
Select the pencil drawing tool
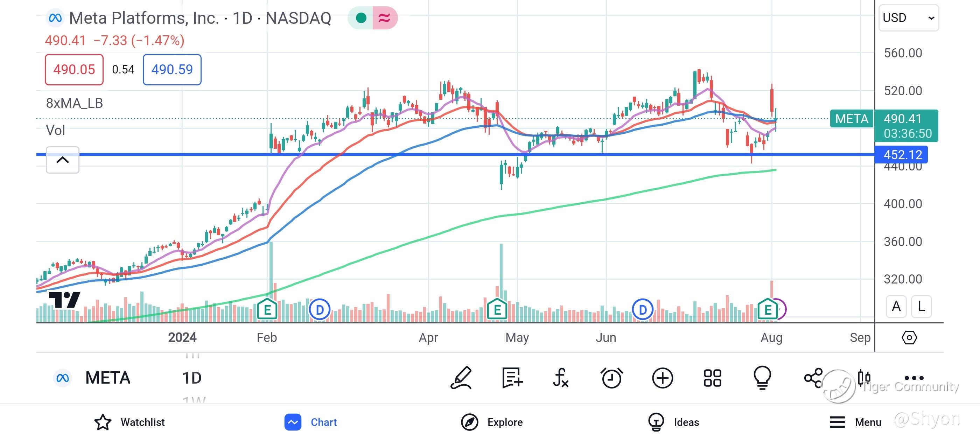(x=461, y=378)
